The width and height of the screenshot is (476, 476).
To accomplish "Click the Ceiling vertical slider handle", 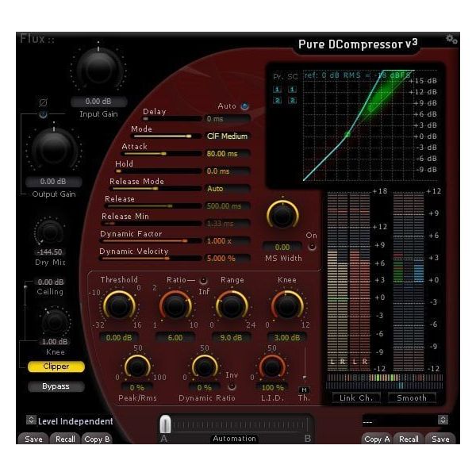I will [x=25, y=287].
